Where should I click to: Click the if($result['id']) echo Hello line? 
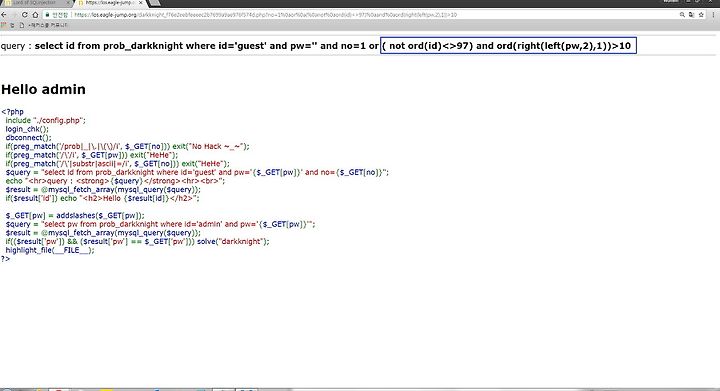click(x=102, y=198)
